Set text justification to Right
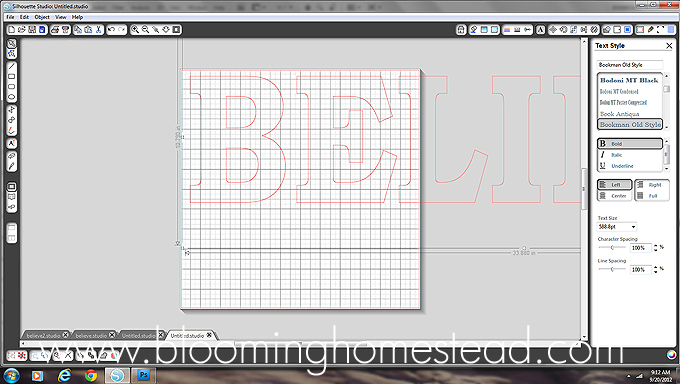The height and width of the screenshot is (384, 680). [652, 184]
